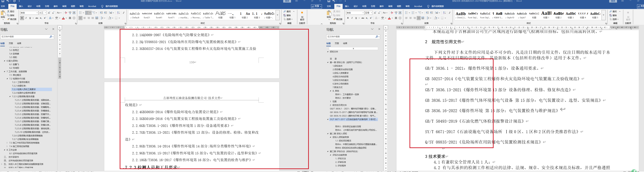Screen dimensions: 644x172
Task: Open the bullets list dropdown arrow in left window
Action: [x=83, y=13]
